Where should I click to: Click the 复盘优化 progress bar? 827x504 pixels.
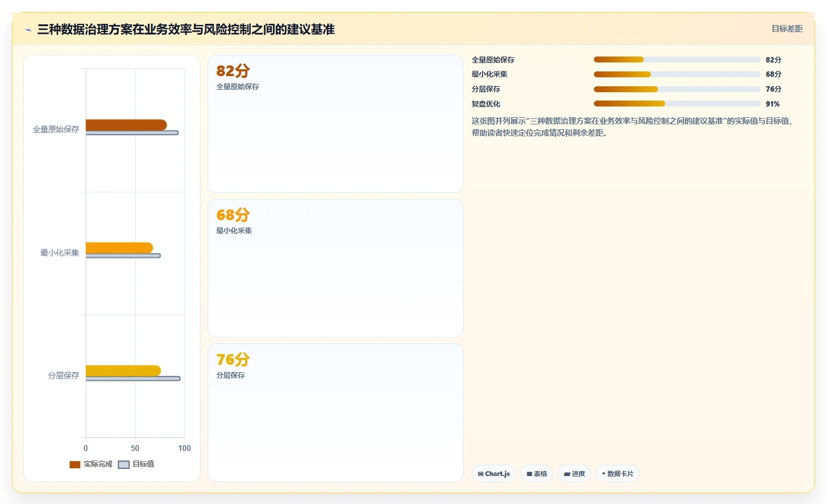click(x=677, y=104)
